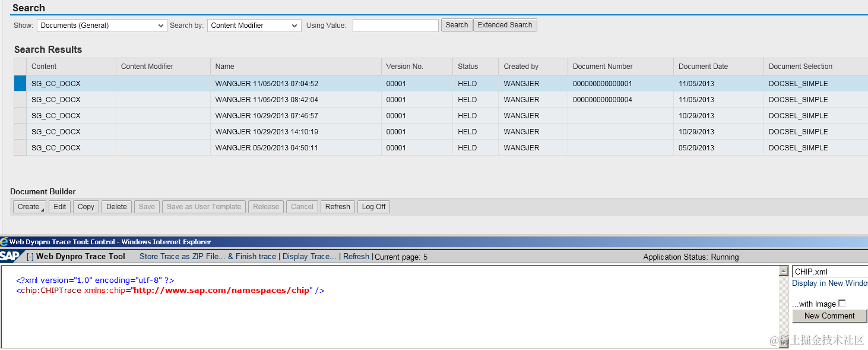The height and width of the screenshot is (350, 868).
Task: Select row selector of 05/20/2013 document
Action: tap(20, 148)
